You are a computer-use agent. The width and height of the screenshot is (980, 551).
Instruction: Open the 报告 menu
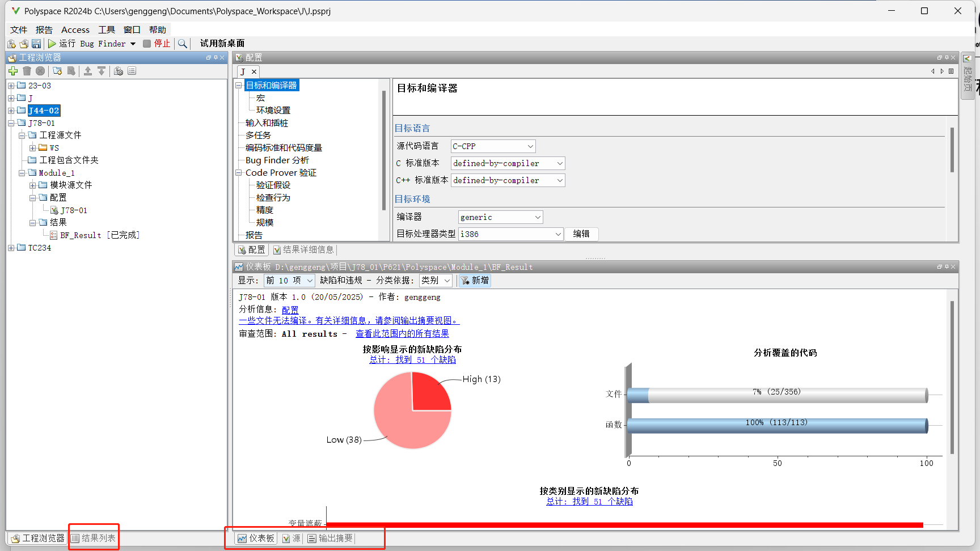(x=44, y=30)
